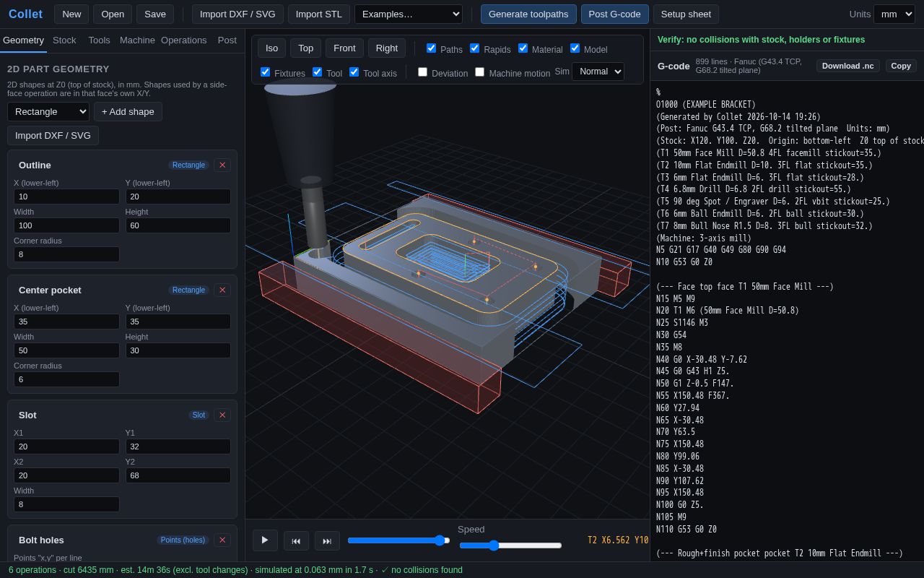Click the simulation timeline slider
This screenshot has width=924, height=578.
click(x=398, y=540)
